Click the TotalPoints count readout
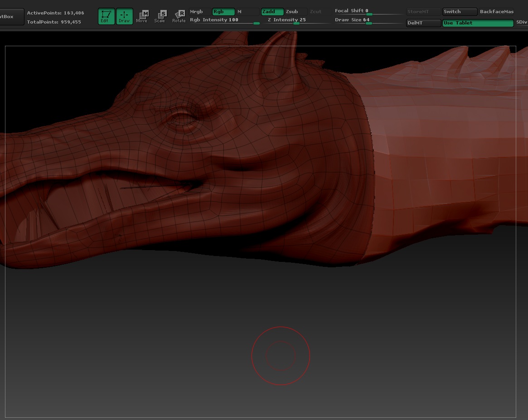The width and height of the screenshot is (528, 420). point(54,22)
